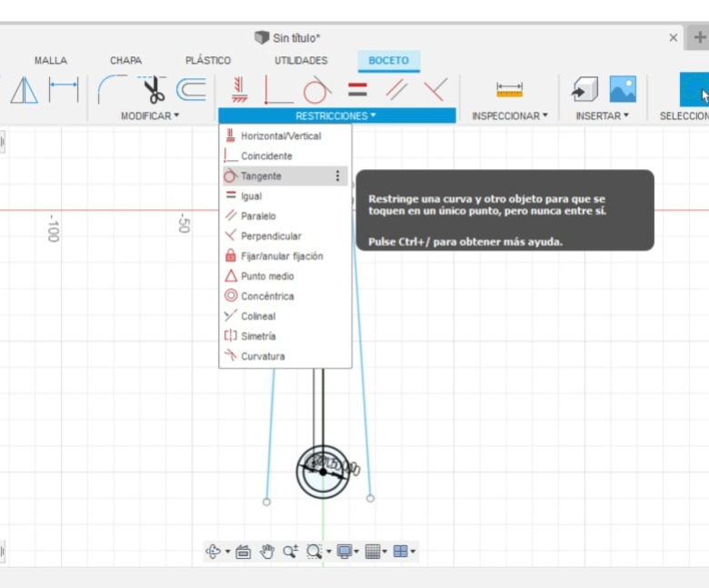This screenshot has height=588, width=709.
Task: Open the Tangente item's three-dot options
Action: [337, 175]
